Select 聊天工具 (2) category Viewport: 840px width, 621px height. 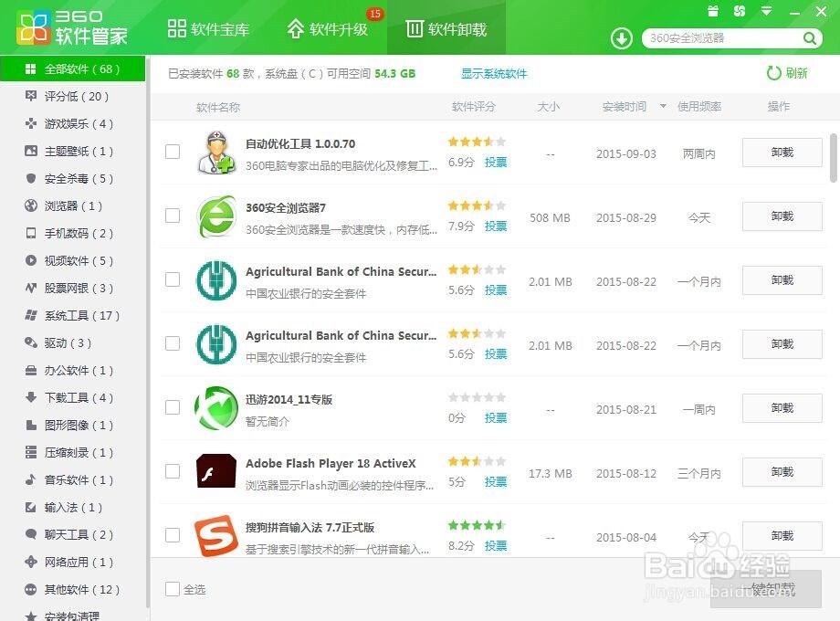[73, 534]
